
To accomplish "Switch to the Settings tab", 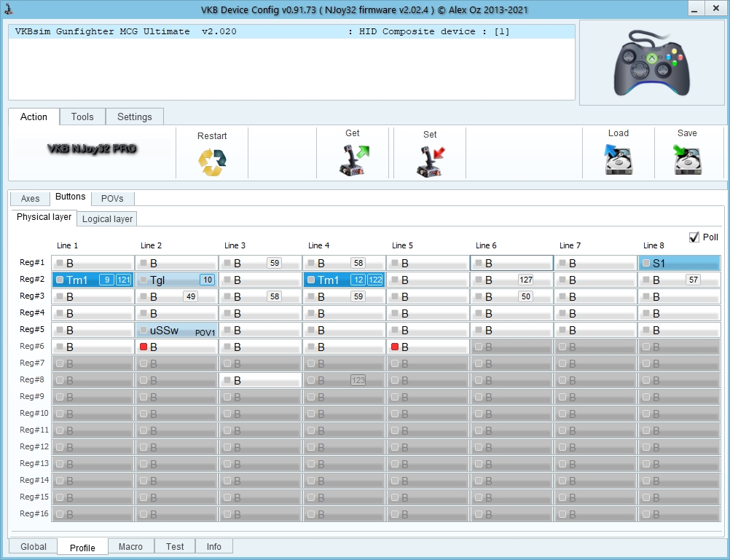I will tap(135, 117).
